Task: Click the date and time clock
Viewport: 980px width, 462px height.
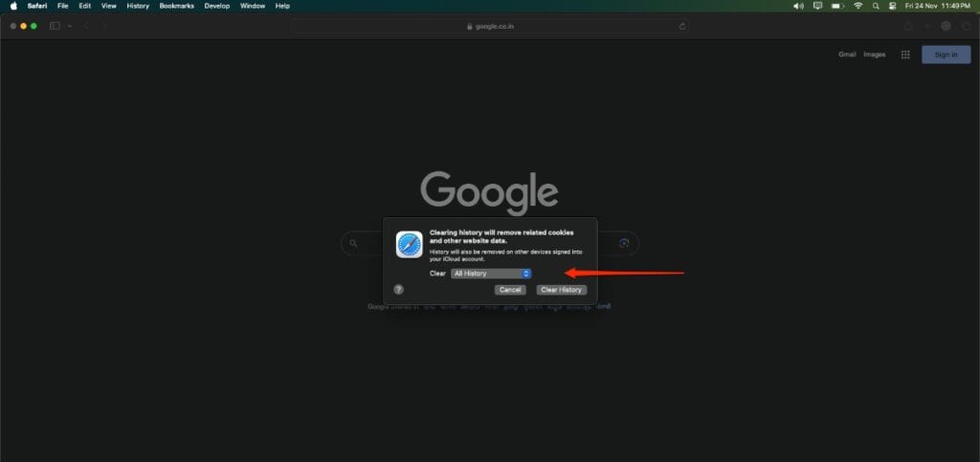Action: coord(938,6)
